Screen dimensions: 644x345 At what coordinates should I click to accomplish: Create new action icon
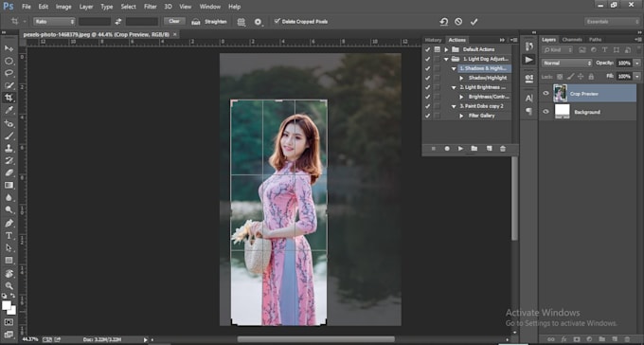tap(489, 149)
